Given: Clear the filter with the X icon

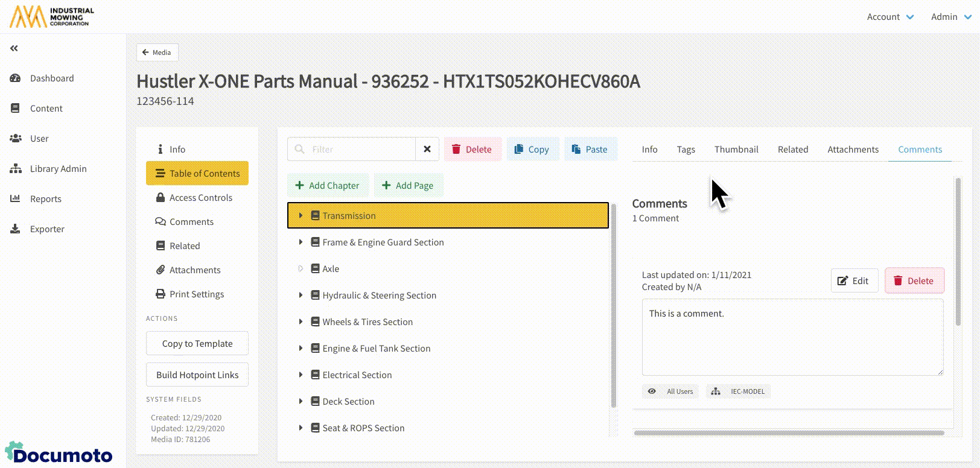Looking at the screenshot, I should click(x=427, y=149).
